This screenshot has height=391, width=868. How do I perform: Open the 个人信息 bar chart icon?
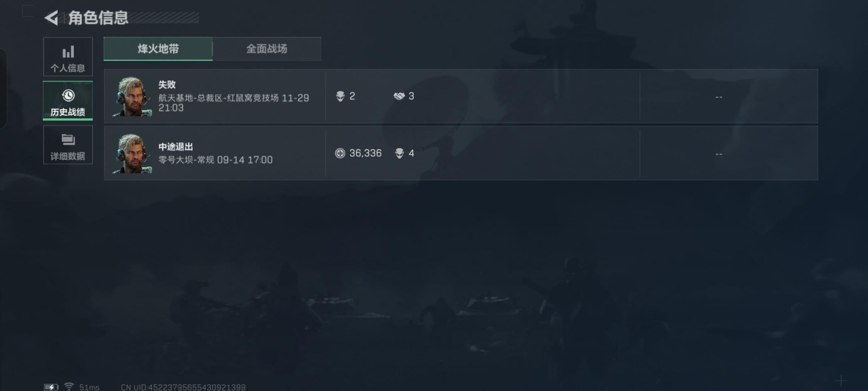coord(68,52)
